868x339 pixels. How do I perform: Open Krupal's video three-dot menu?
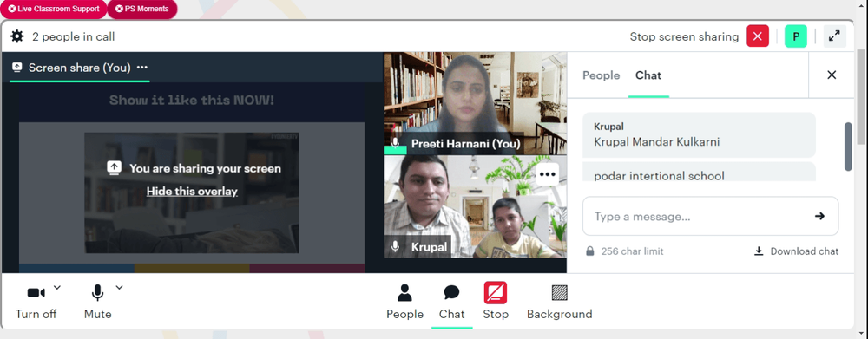(x=547, y=174)
